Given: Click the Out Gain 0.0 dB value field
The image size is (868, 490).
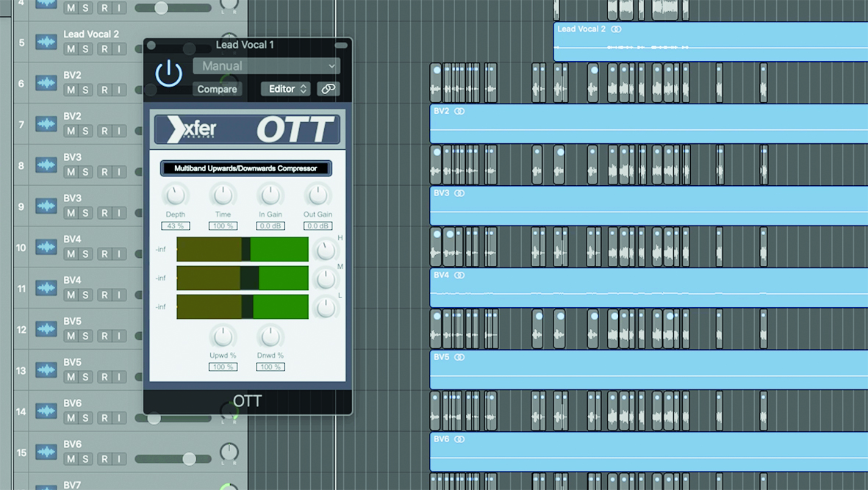Looking at the screenshot, I should click(x=318, y=226).
